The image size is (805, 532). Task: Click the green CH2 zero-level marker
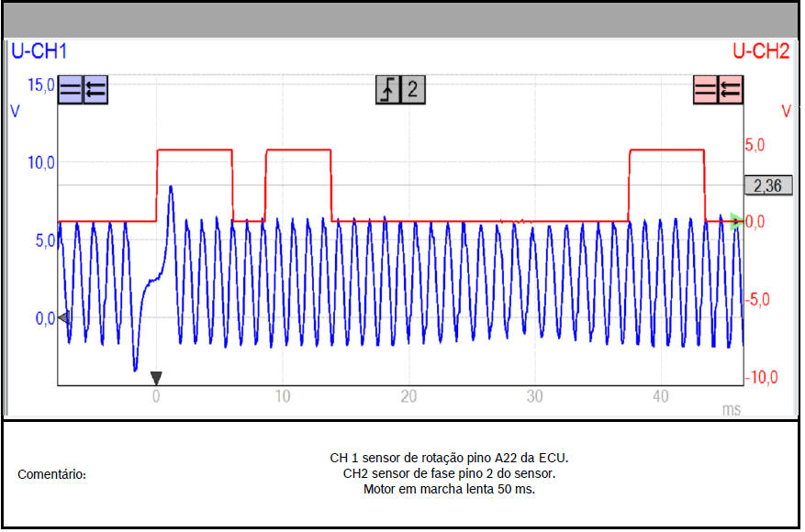[737, 220]
